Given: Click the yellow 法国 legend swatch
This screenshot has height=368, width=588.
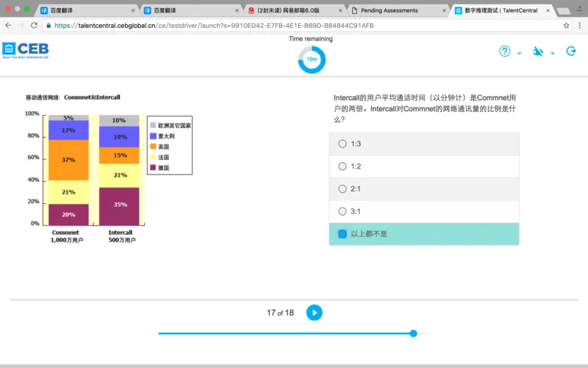Looking at the screenshot, I should tap(153, 157).
